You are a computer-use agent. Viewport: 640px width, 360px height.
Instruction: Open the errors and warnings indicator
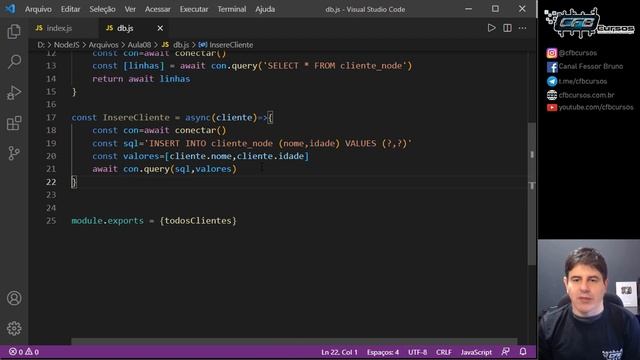(x=24, y=352)
